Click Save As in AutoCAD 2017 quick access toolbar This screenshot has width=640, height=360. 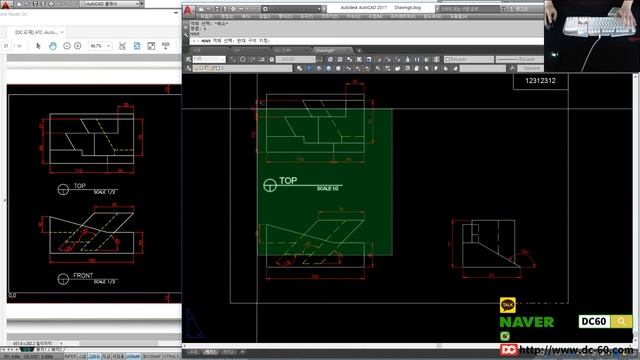tap(224, 9)
